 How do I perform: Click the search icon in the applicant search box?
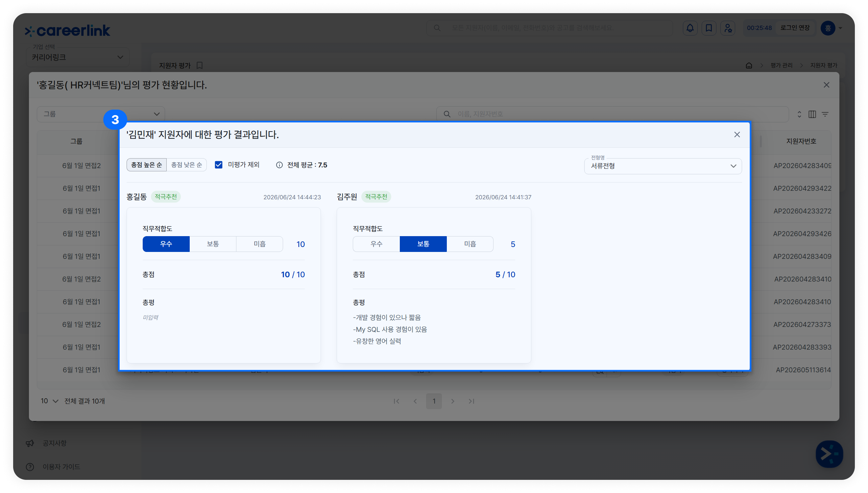point(447,114)
